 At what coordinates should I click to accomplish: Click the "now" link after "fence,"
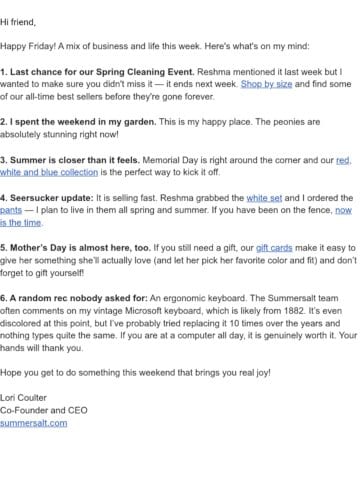coord(343,210)
